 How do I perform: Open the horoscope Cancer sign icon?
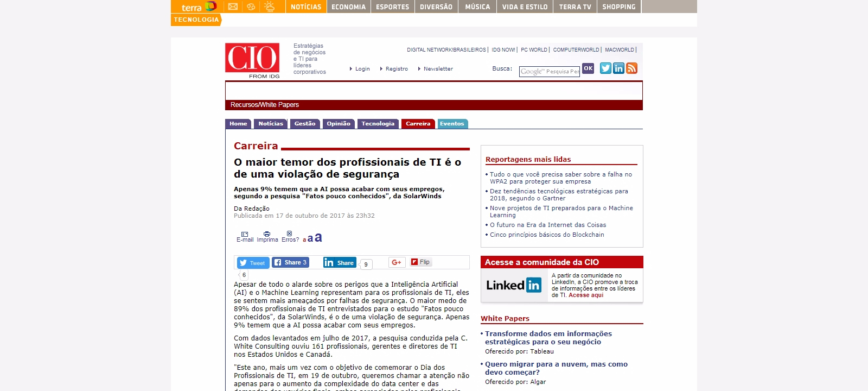point(251,7)
